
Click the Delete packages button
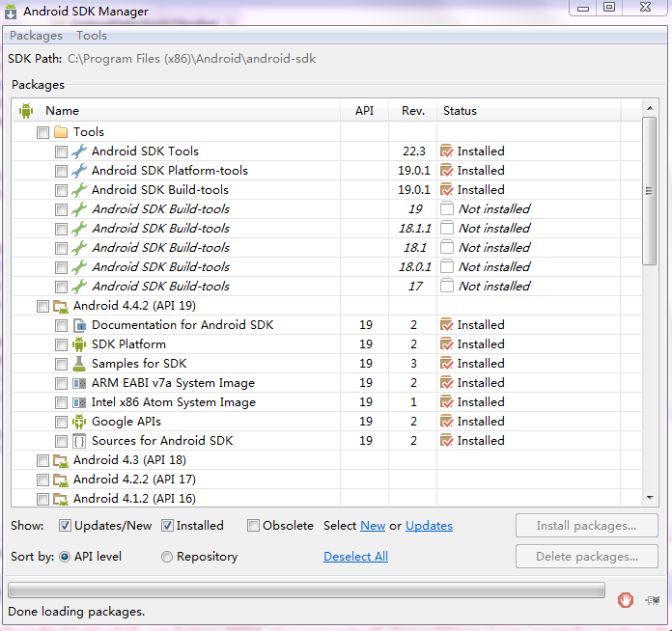click(587, 557)
